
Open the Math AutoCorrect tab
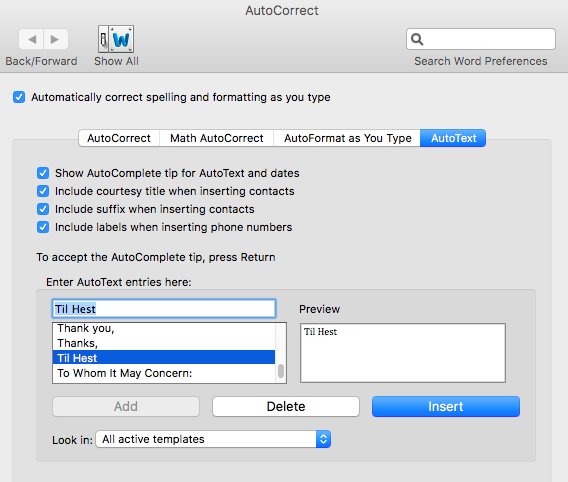[217, 138]
